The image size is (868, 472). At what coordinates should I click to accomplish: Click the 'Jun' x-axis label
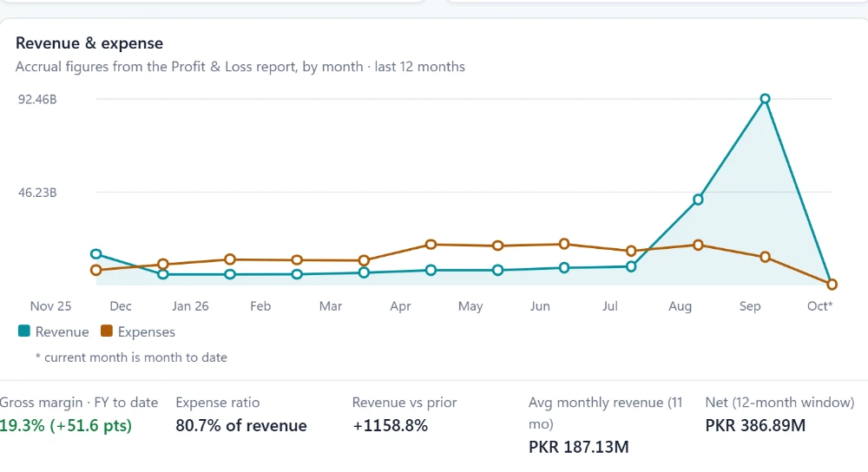click(540, 306)
